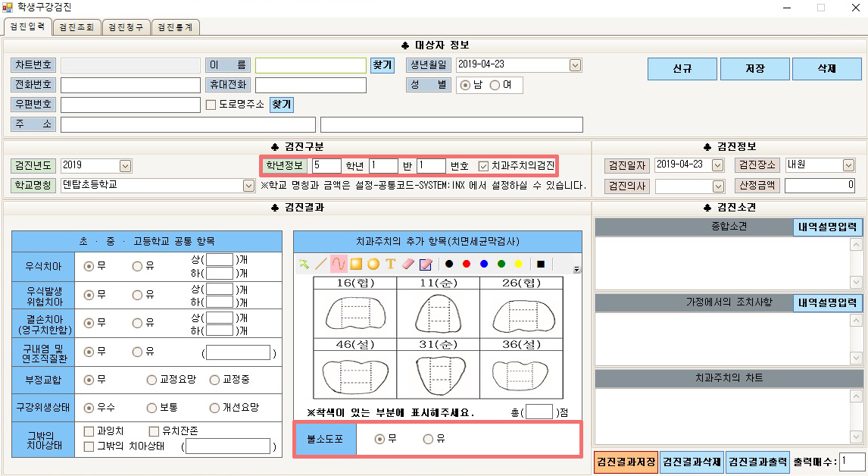
Task: Select 보통 for 구강위생상태
Action: coord(151,408)
